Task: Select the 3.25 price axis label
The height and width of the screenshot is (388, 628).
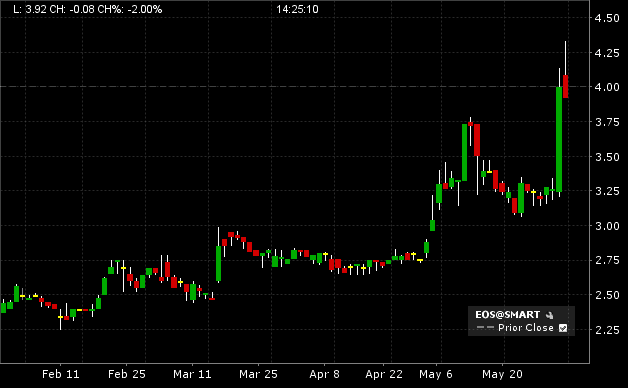Action: (607, 191)
